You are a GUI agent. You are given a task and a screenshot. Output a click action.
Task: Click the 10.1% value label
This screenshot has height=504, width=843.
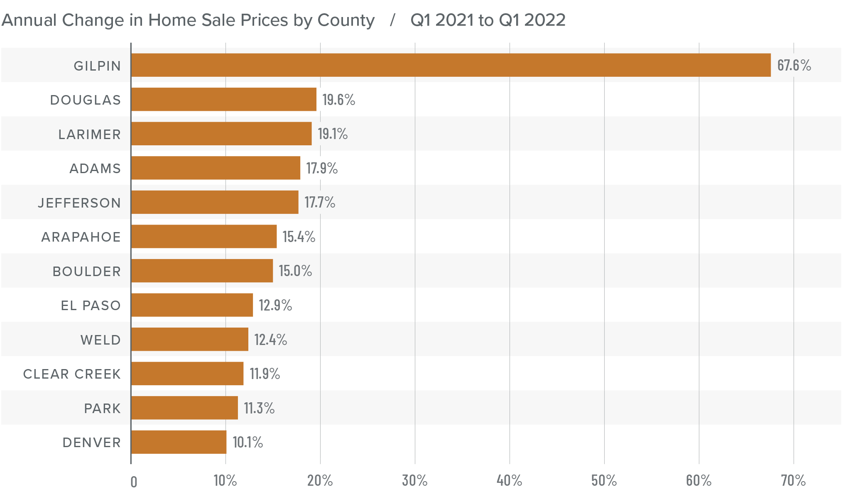click(x=248, y=442)
